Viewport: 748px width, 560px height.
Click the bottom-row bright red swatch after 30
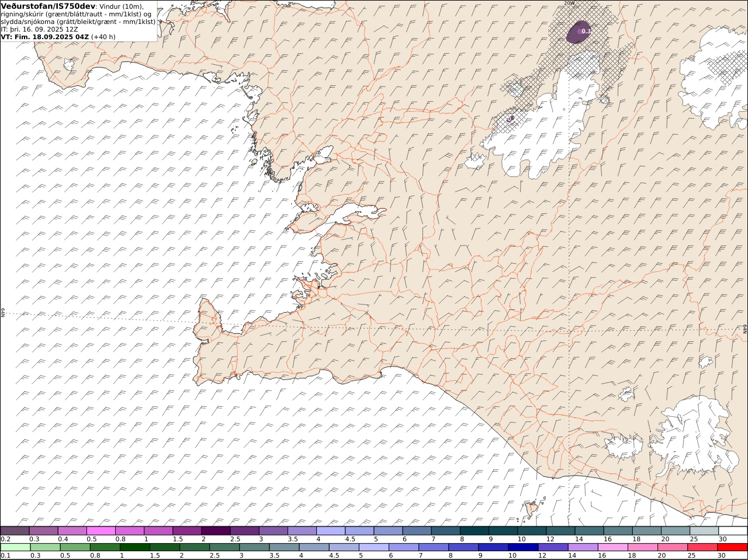pyautogui.click(x=733, y=547)
